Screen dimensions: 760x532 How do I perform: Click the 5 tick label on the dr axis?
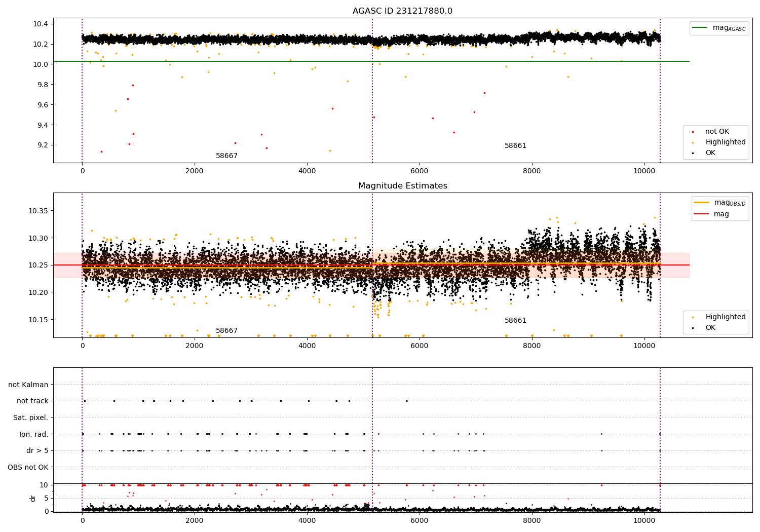click(x=47, y=499)
